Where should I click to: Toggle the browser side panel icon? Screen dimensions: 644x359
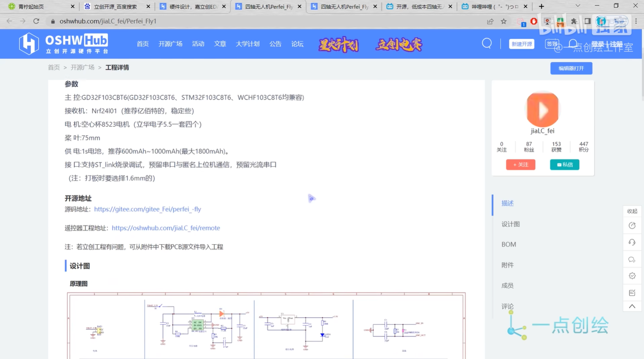(x=587, y=21)
